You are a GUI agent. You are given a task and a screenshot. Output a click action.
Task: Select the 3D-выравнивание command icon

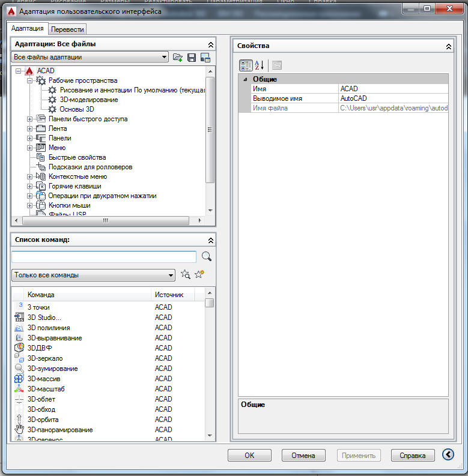pos(19,337)
